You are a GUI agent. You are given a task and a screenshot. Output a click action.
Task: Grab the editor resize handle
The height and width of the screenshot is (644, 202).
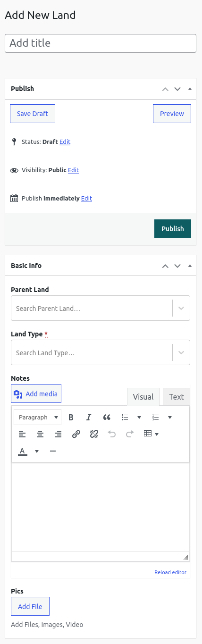coord(186,557)
